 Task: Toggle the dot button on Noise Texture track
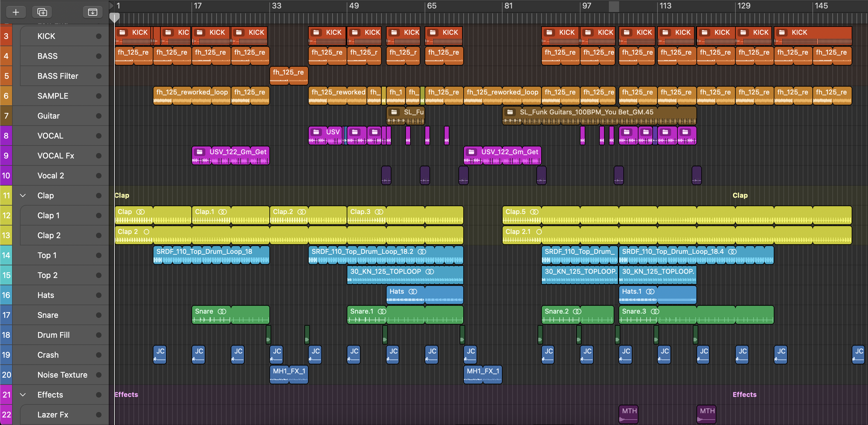[98, 375]
